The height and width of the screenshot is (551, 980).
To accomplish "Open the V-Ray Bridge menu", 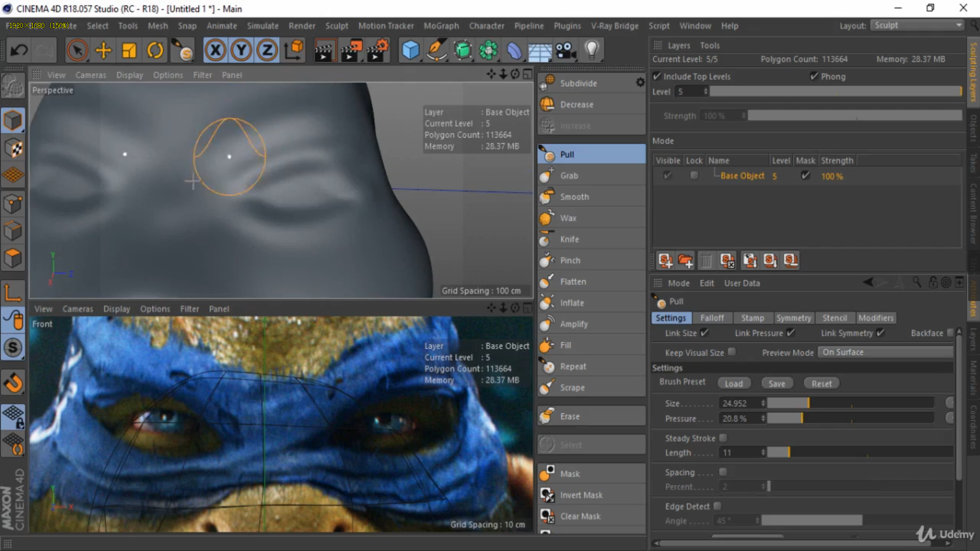I will [615, 26].
